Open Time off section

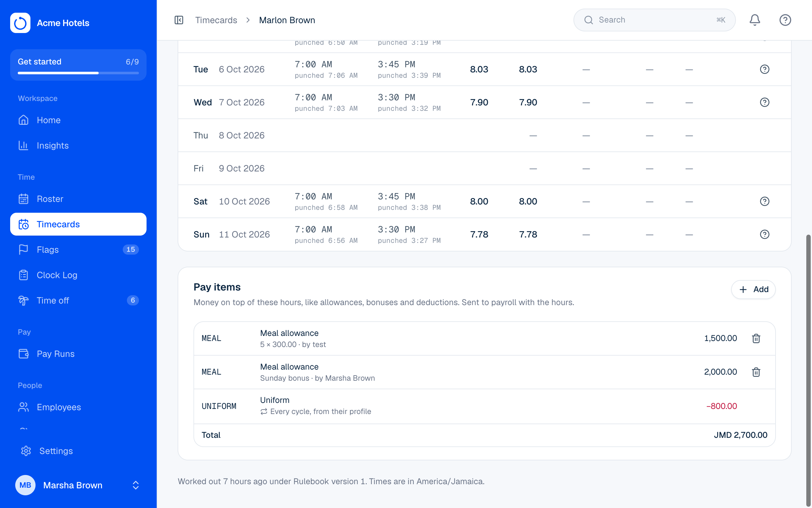click(x=78, y=300)
